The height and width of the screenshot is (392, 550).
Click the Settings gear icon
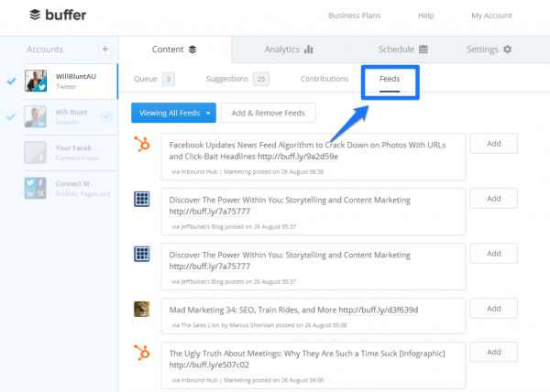click(x=507, y=49)
